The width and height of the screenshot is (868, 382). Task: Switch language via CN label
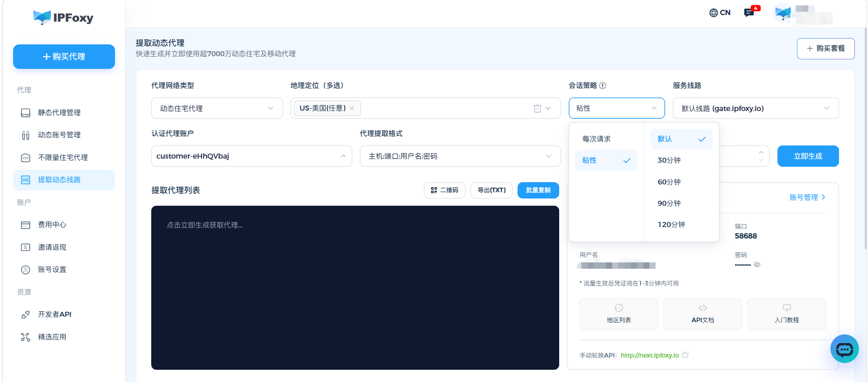pyautogui.click(x=725, y=13)
